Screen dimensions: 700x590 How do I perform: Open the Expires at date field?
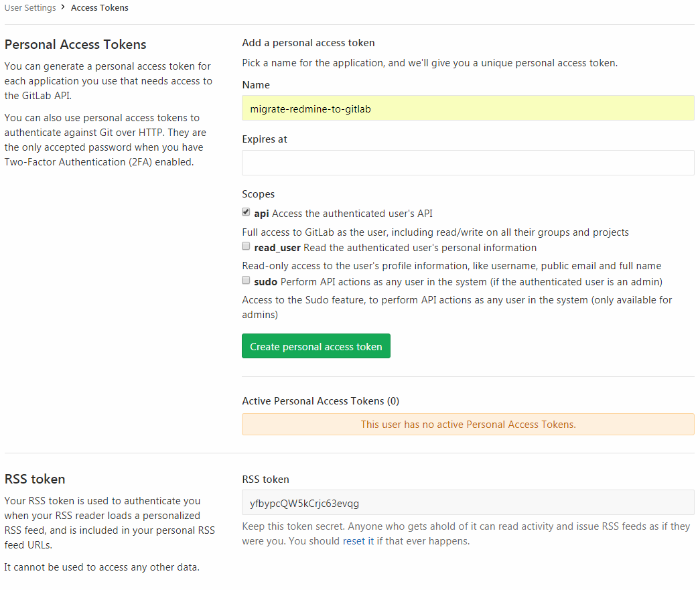point(468,162)
